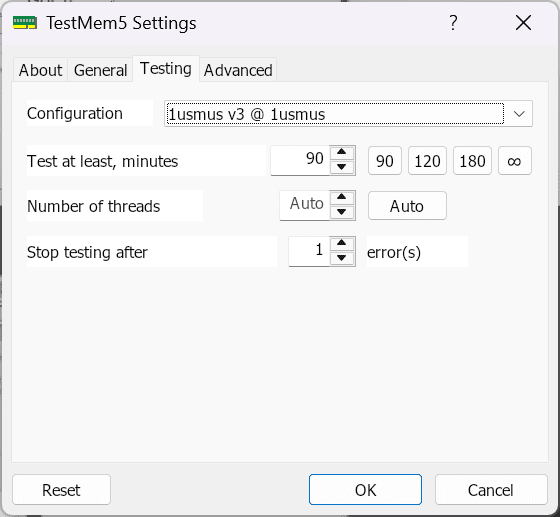Image resolution: width=560 pixels, height=517 pixels.
Task: Switch to the Advanced tab
Action: (238, 70)
